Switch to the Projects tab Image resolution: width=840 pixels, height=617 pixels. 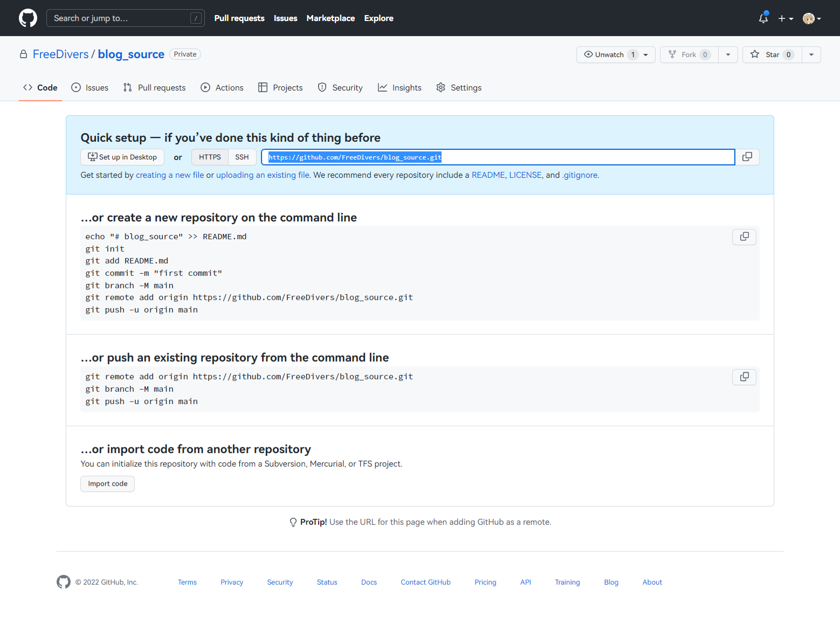click(x=280, y=87)
